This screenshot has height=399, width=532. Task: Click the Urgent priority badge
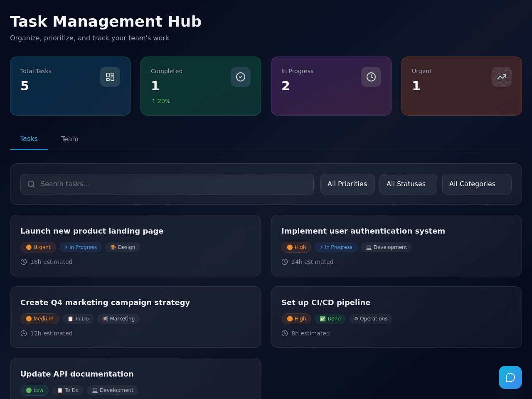(x=38, y=247)
